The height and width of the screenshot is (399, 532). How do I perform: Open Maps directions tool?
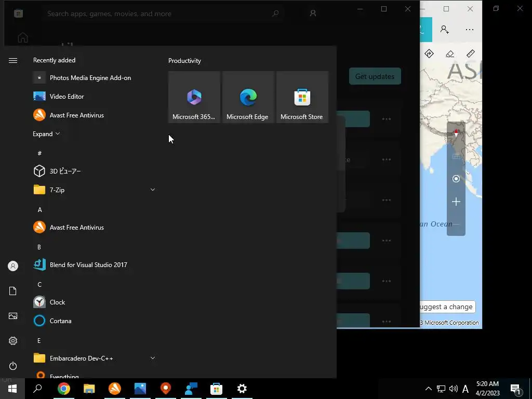[x=429, y=54]
